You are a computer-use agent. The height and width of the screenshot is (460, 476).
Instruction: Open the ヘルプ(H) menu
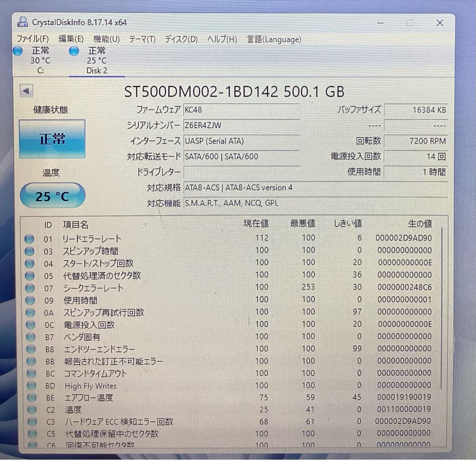[x=222, y=39]
